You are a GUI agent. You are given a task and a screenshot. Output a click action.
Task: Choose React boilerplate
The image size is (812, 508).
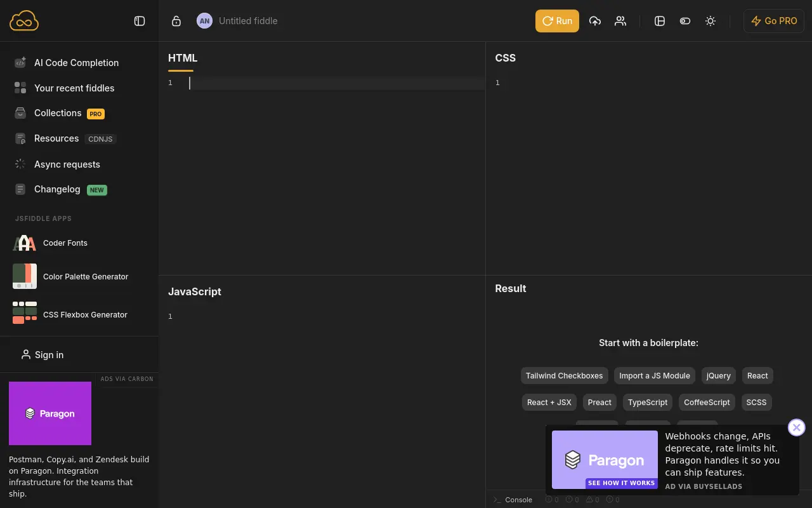[757, 376]
